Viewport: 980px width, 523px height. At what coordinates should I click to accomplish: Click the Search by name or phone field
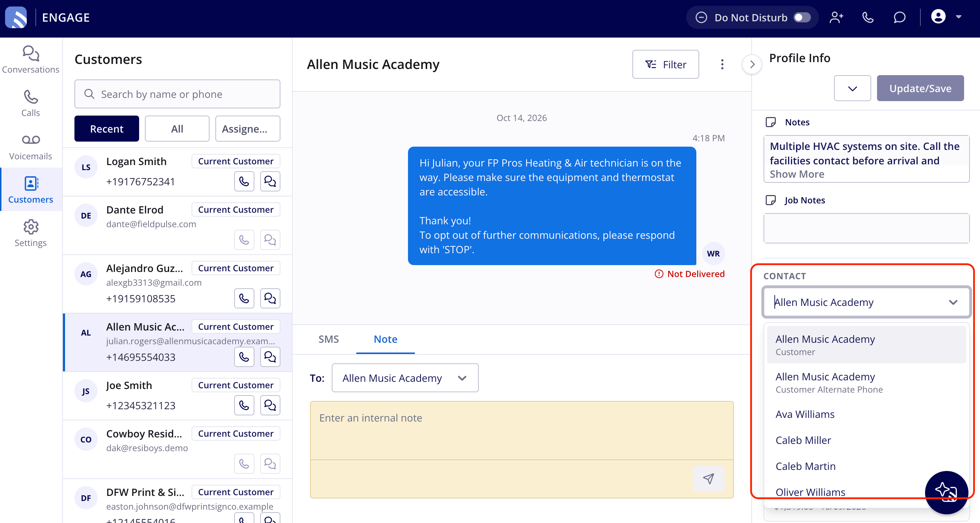pyautogui.click(x=177, y=94)
